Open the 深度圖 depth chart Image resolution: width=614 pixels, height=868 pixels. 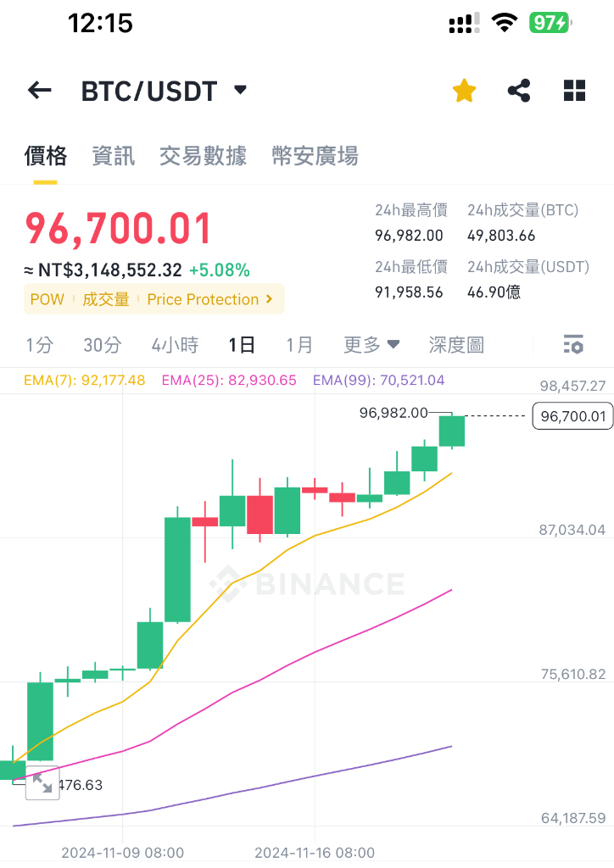click(x=457, y=345)
